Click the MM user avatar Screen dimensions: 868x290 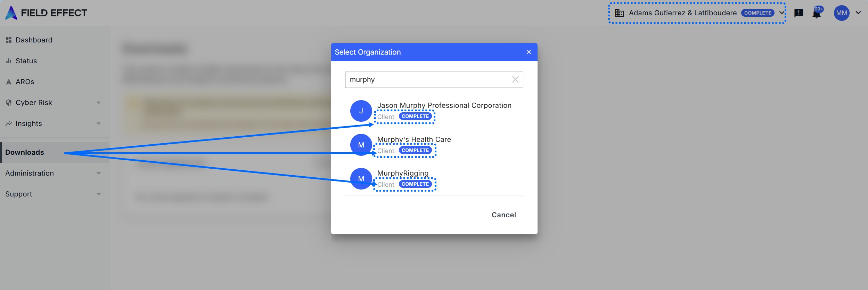point(842,13)
